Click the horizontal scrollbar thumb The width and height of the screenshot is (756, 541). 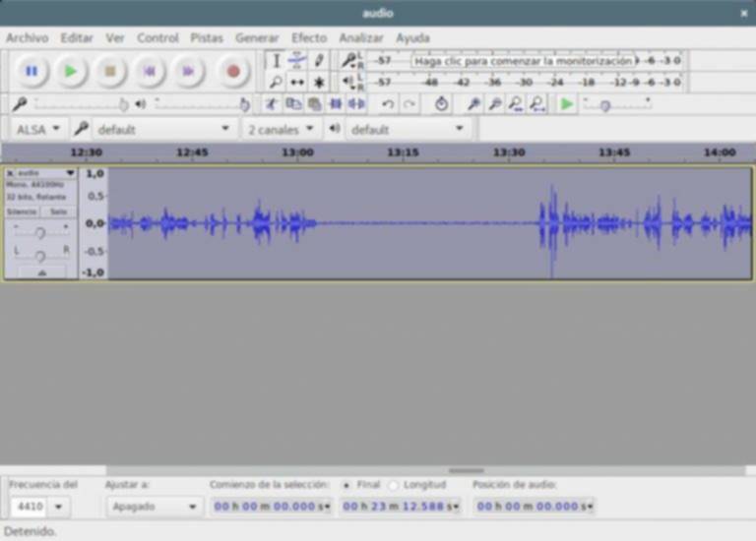coord(466,470)
